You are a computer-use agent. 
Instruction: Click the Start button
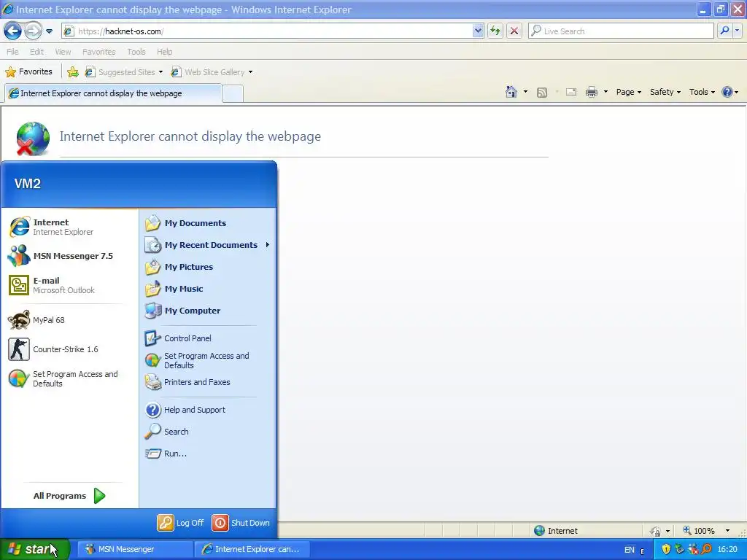coord(34,549)
